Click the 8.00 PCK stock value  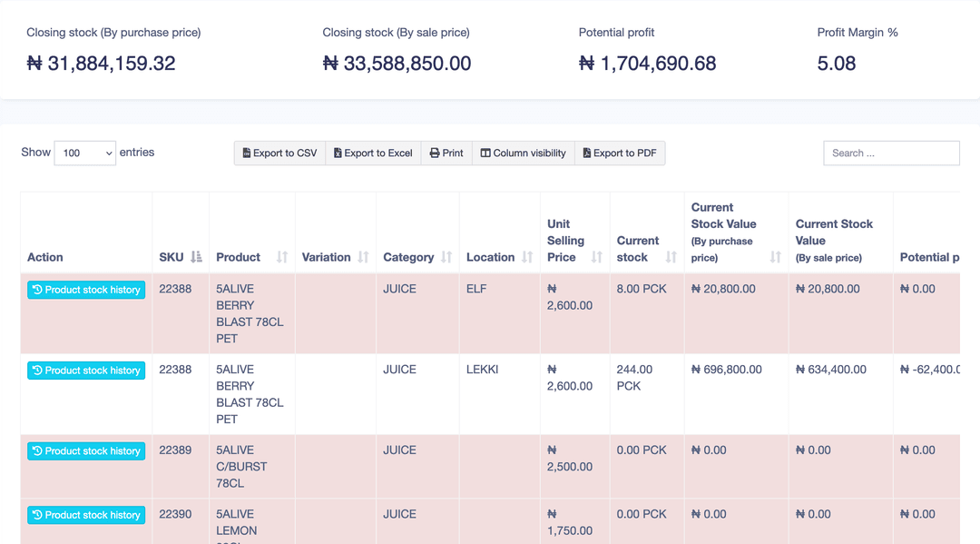coord(642,289)
